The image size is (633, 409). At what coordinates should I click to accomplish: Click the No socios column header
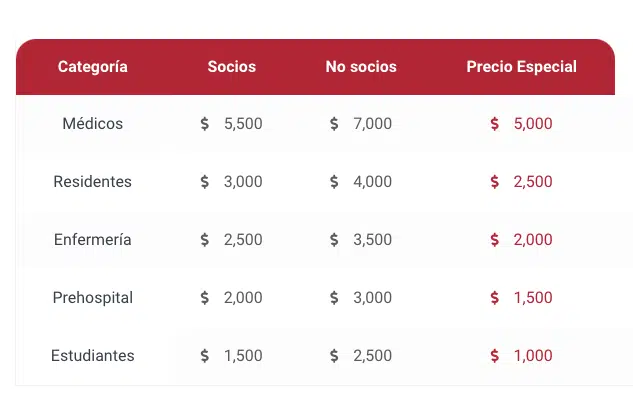point(361,67)
